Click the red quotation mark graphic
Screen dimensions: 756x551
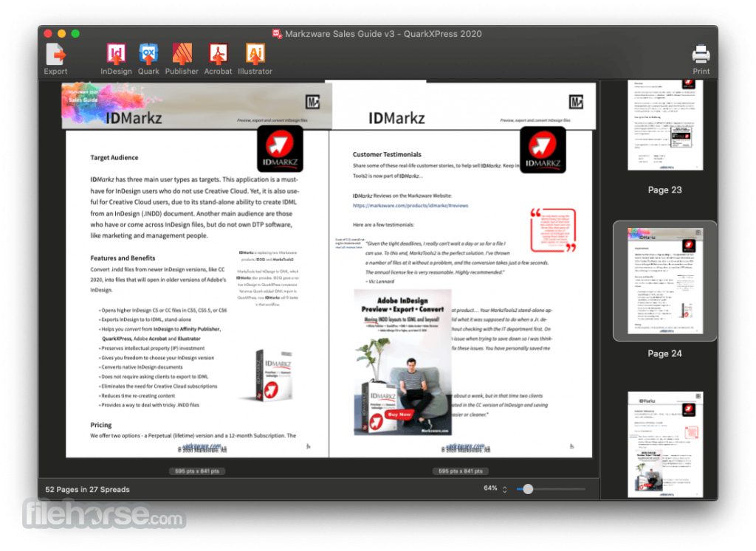click(553, 230)
